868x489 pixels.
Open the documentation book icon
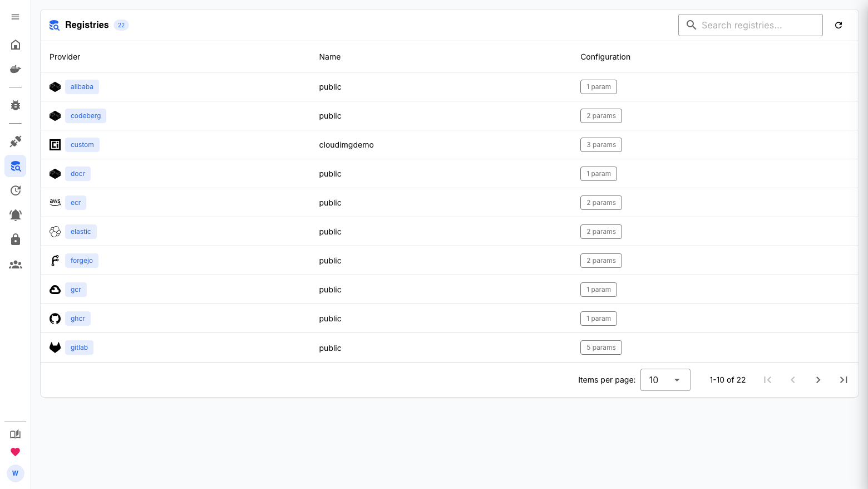(x=16, y=434)
